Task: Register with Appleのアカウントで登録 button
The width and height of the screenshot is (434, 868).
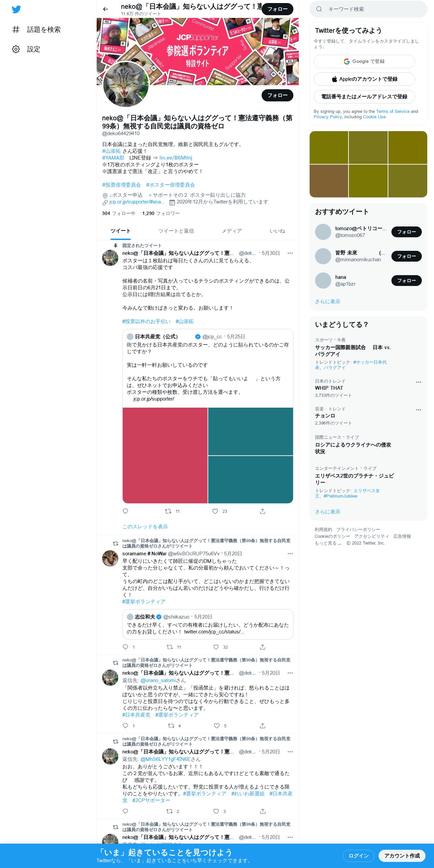Action: [364, 79]
